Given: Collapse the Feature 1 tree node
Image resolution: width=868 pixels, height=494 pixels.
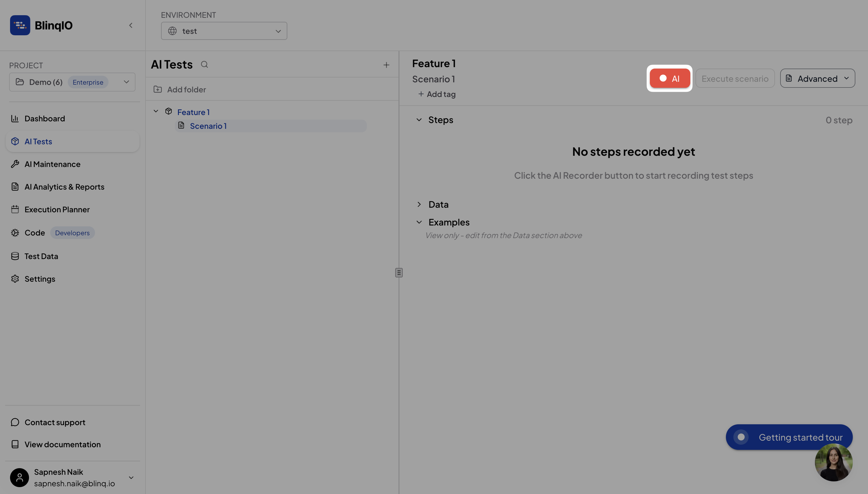Looking at the screenshot, I should [156, 111].
